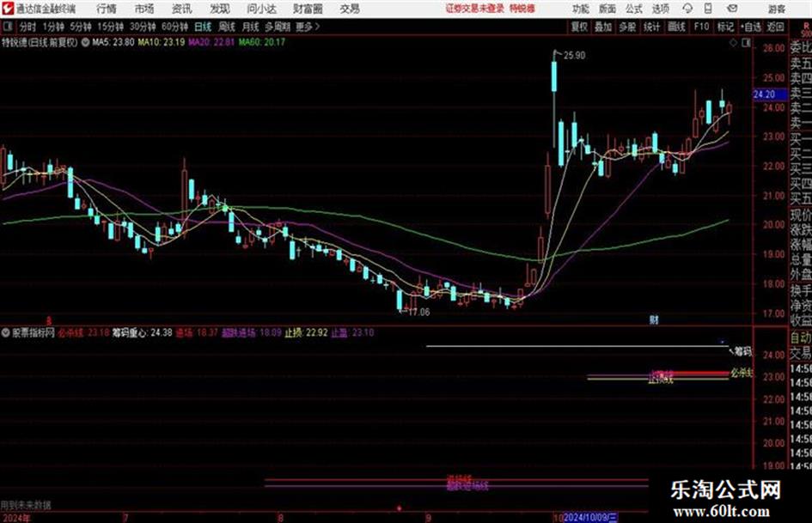
Task: Click the 标记 mark toolbar button
Action: point(725,27)
